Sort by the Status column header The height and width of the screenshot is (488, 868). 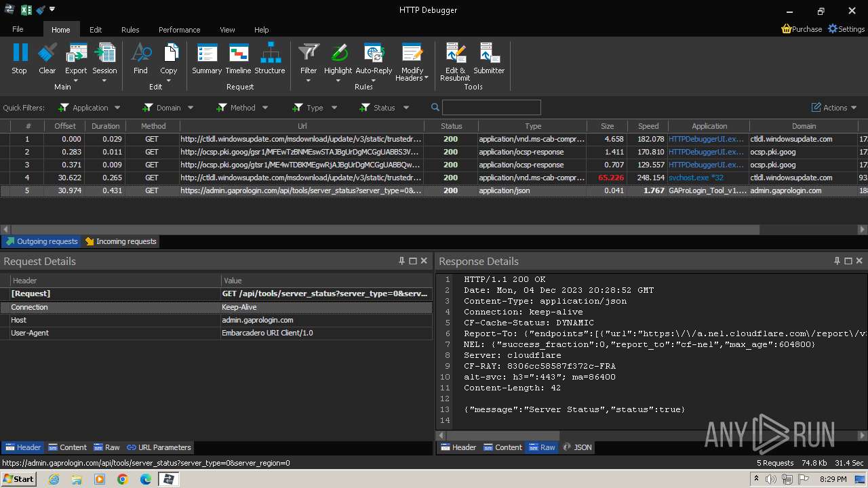coord(451,126)
